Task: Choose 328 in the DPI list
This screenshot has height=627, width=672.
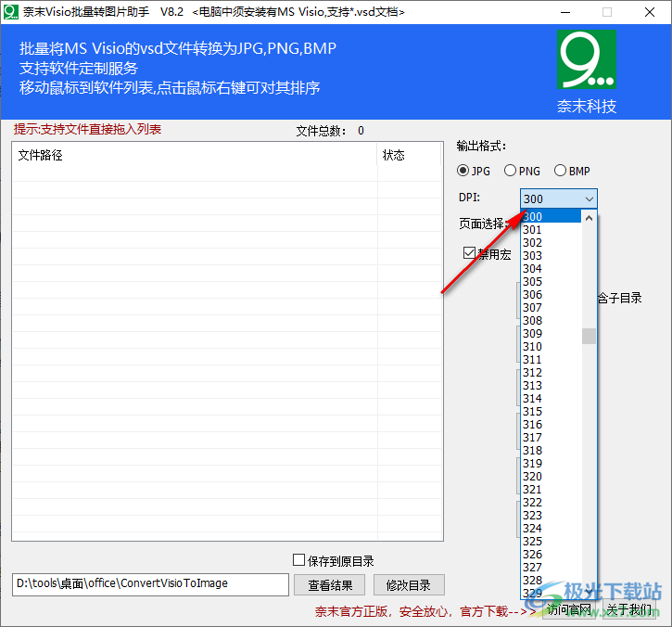Action: pos(551,580)
